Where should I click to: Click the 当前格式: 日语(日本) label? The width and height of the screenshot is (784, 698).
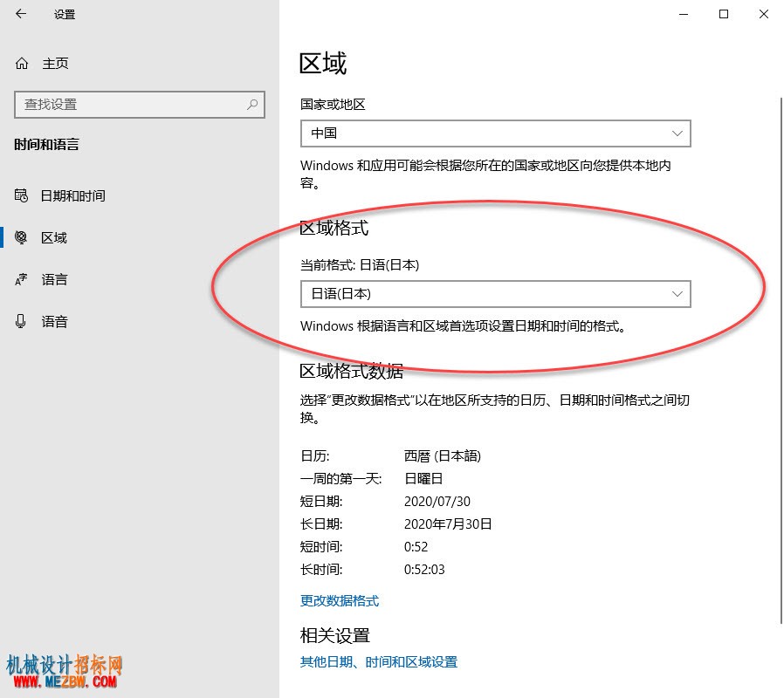[360, 265]
